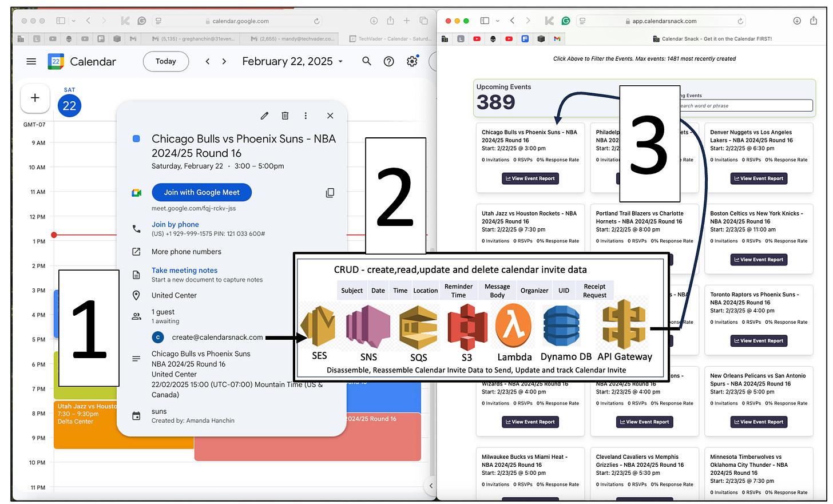This screenshot has width=833, height=504.
Task: Open Google Calendar help question-mark icon
Action: (389, 61)
